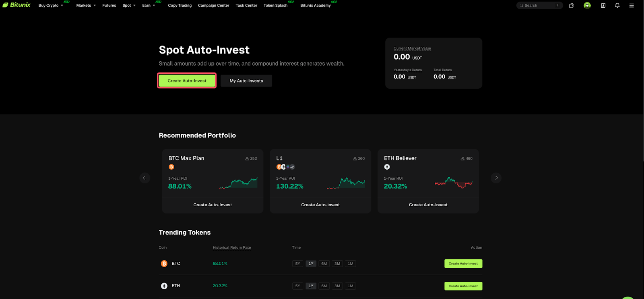Click the Current Market Value label
The image size is (644, 299).
[412, 48]
